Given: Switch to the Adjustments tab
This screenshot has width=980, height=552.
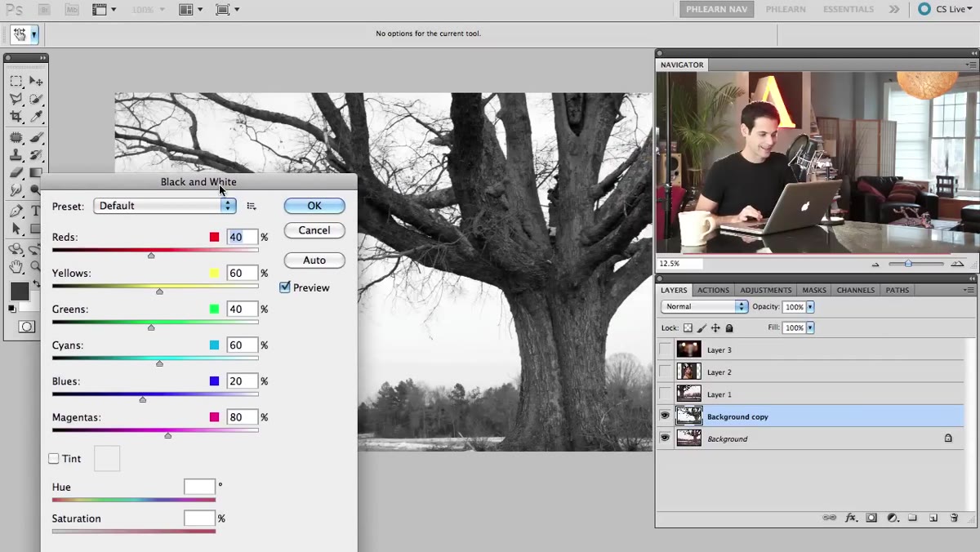Looking at the screenshot, I should click(765, 290).
